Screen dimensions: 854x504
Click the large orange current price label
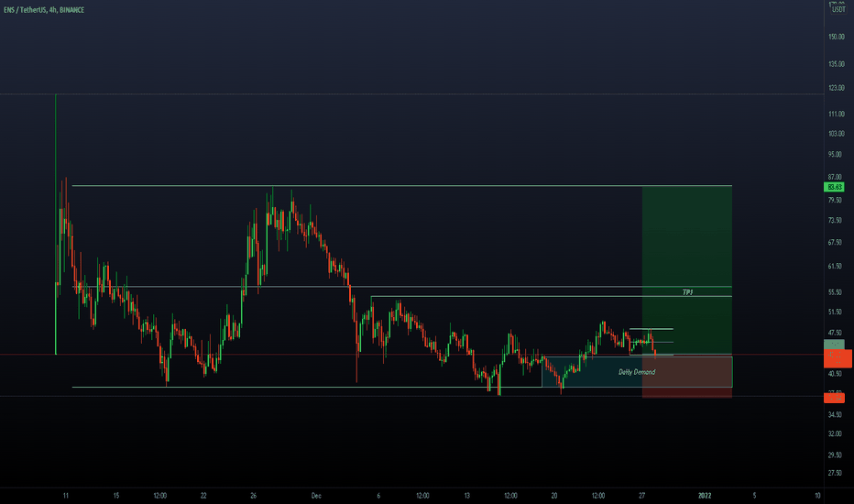click(838, 358)
